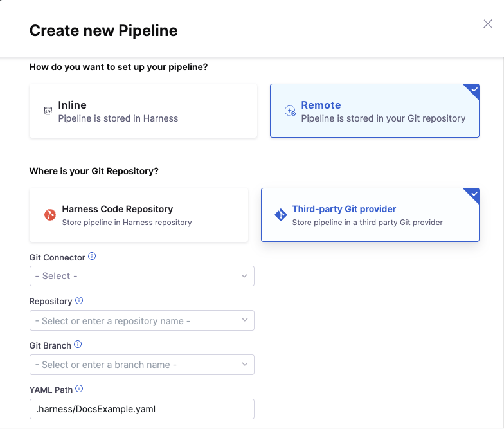Click the Remote Git storage icon
The width and height of the screenshot is (504, 429).
coord(290,111)
